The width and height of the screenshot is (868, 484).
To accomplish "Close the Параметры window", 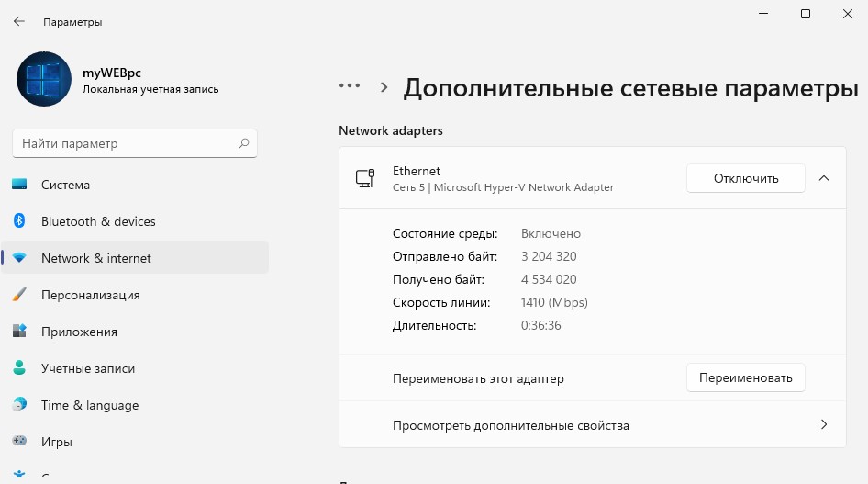I will point(848,13).
